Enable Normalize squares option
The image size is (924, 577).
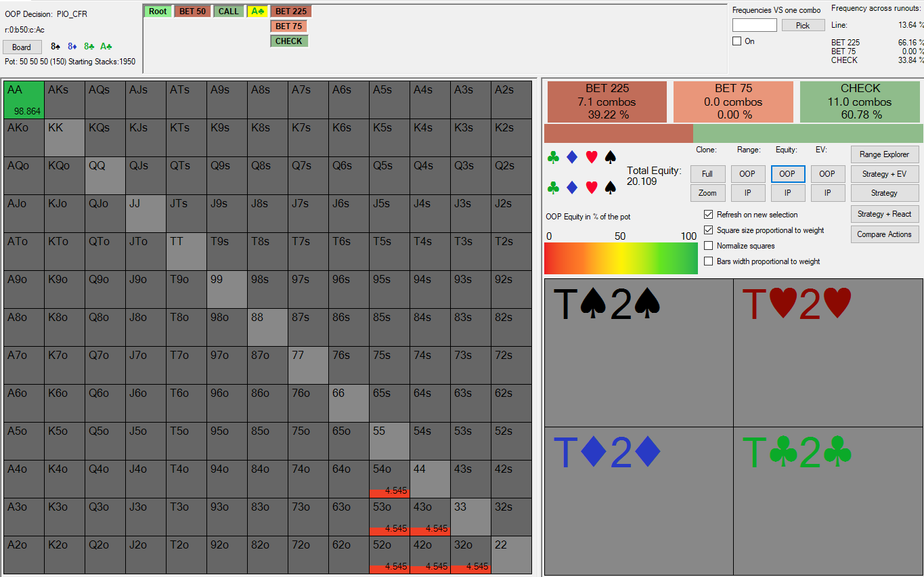point(709,246)
